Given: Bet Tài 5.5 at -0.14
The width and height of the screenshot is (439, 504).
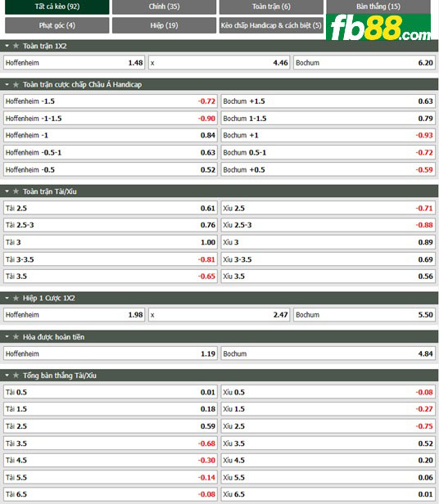Looking at the screenshot, I should coord(111,478).
